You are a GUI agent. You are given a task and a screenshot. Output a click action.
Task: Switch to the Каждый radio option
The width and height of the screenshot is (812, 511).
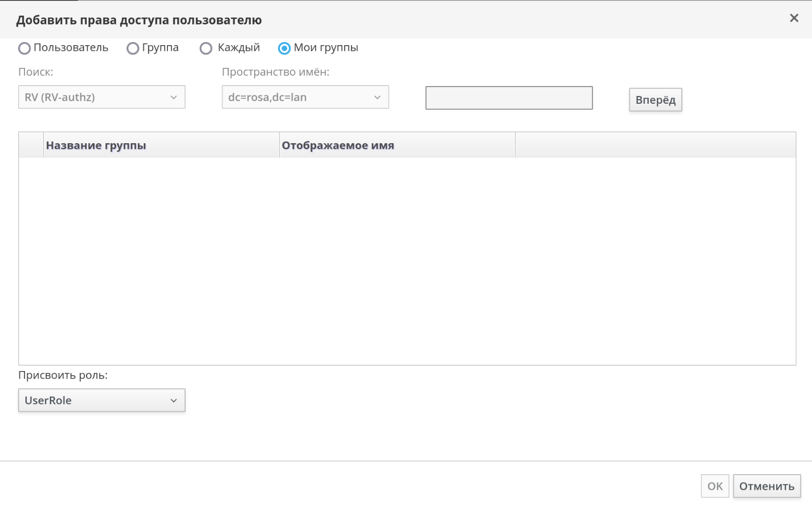point(206,48)
